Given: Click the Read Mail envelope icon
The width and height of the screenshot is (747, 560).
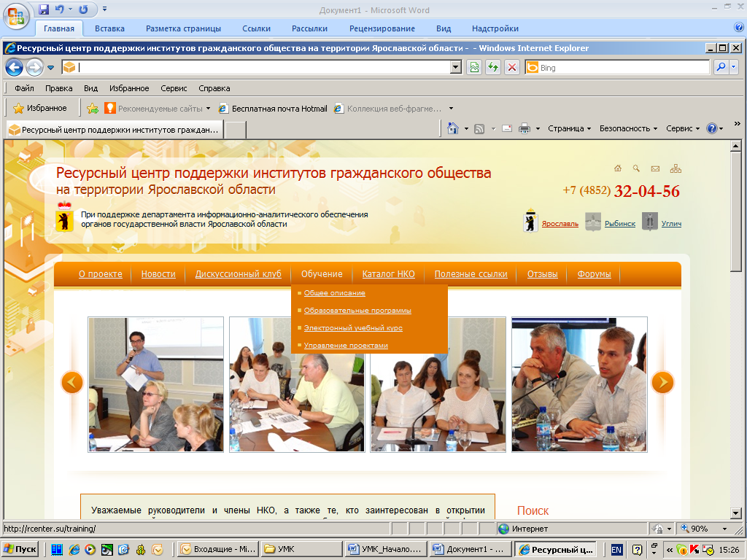Looking at the screenshot, I should click(x=507, y=128).
